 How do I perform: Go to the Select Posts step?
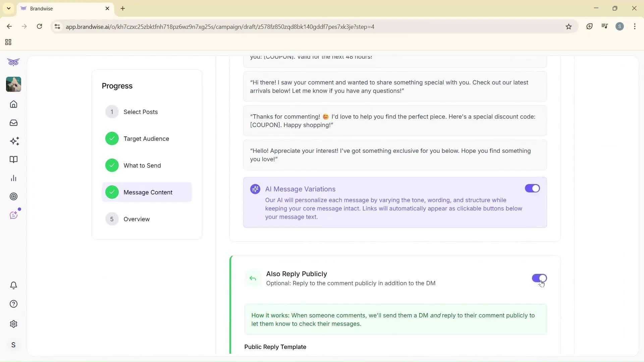(141, 112)
